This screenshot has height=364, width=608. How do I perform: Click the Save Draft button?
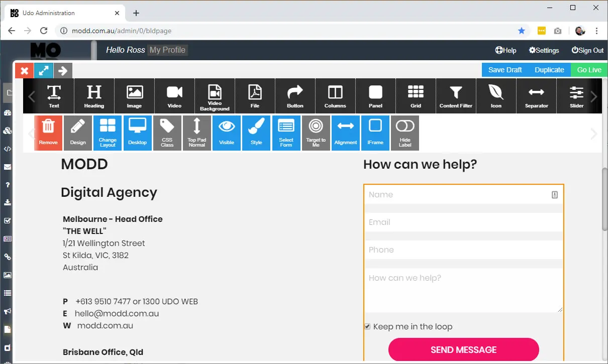505,70
